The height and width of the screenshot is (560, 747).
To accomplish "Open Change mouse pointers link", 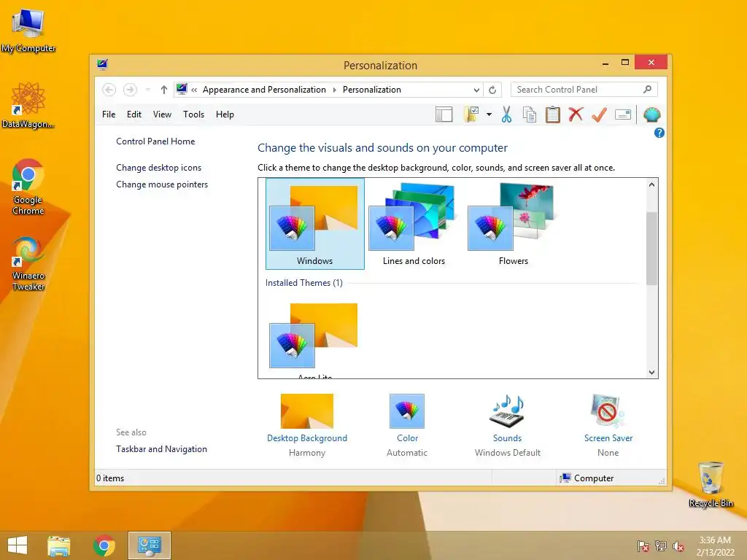I will pyautogui.click(x=162, y=184).
